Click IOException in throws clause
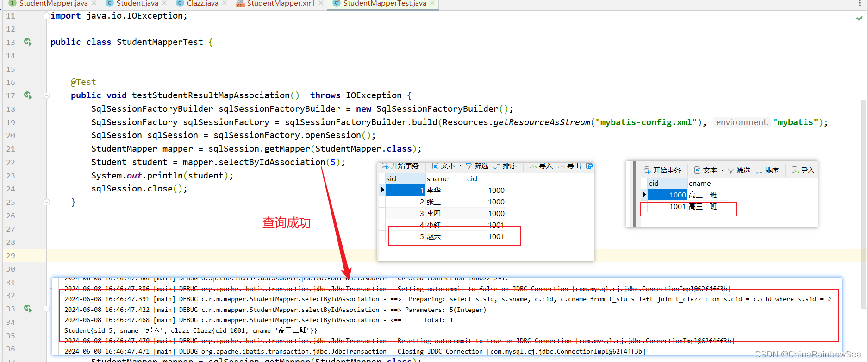868x362 pixels. (x=374, y=95)
